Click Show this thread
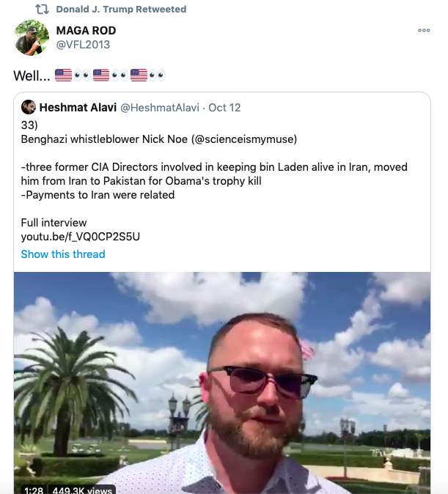Image resolution: width=448 pixels, height=494 pixels. point(63,254)
